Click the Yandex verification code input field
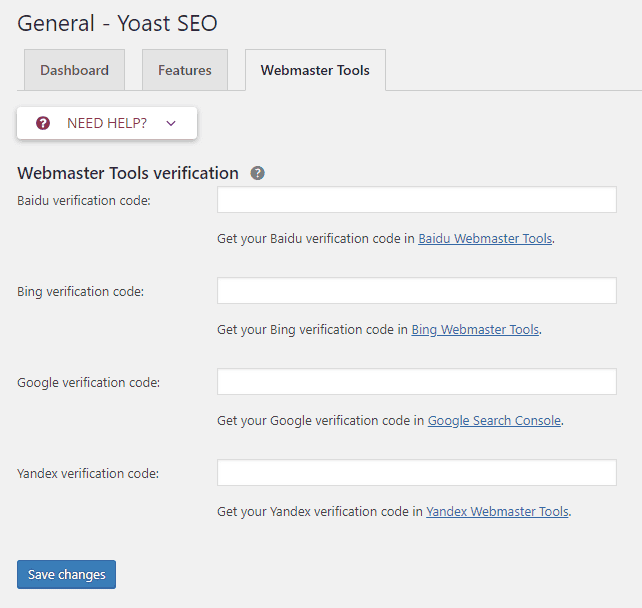 (x=416, y=472)
